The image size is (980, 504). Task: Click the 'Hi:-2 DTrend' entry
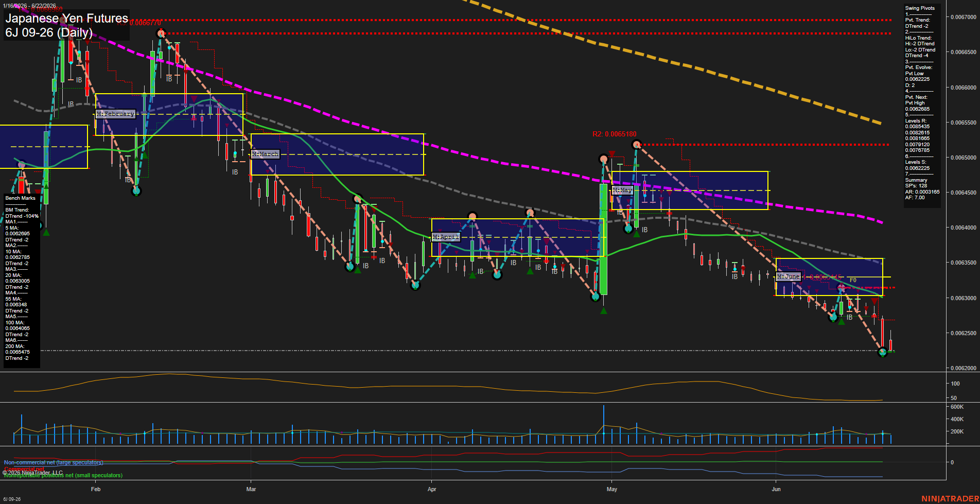[920, 44]
